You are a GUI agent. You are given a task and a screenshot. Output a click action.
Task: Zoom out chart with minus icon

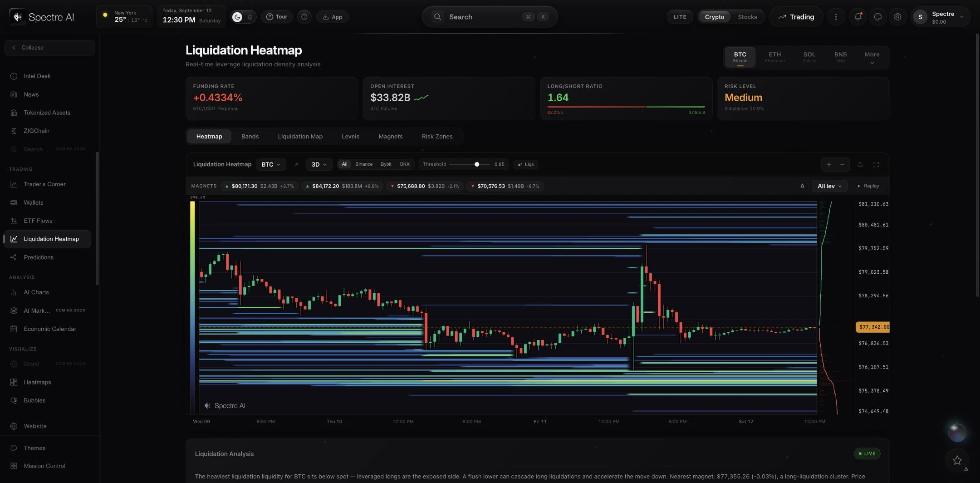(842, 164)
